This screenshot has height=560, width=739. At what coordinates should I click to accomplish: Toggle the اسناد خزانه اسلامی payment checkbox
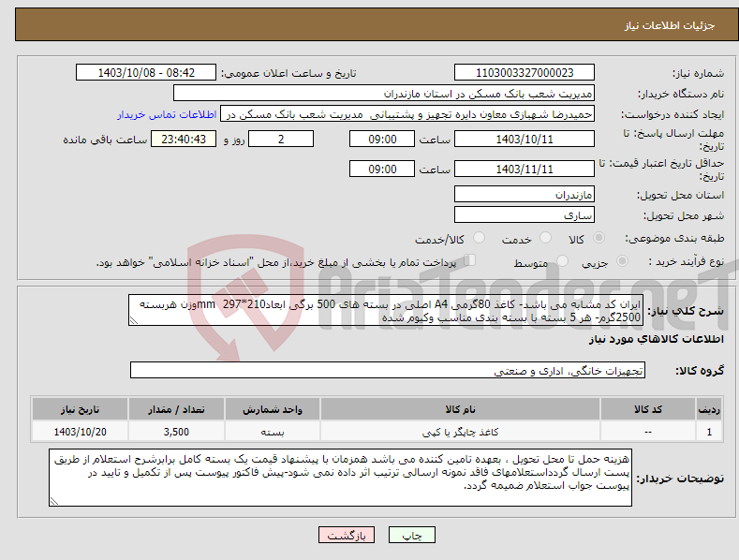[470, 259]
